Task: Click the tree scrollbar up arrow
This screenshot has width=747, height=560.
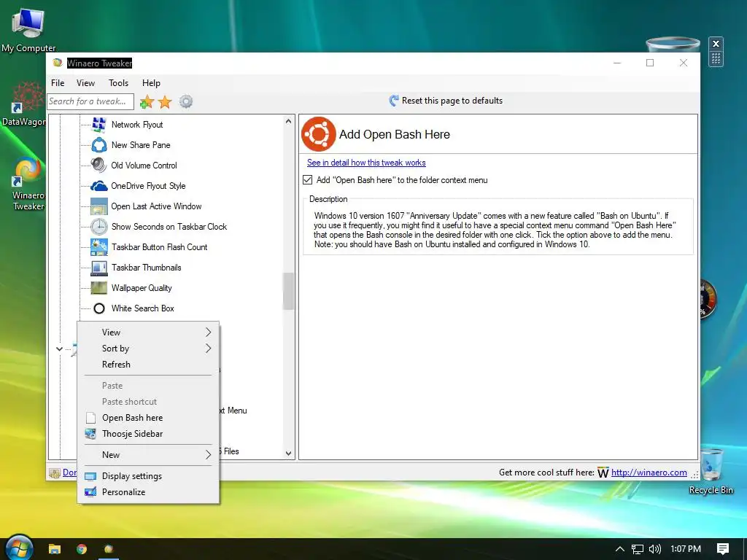Action: click(288, 122)
